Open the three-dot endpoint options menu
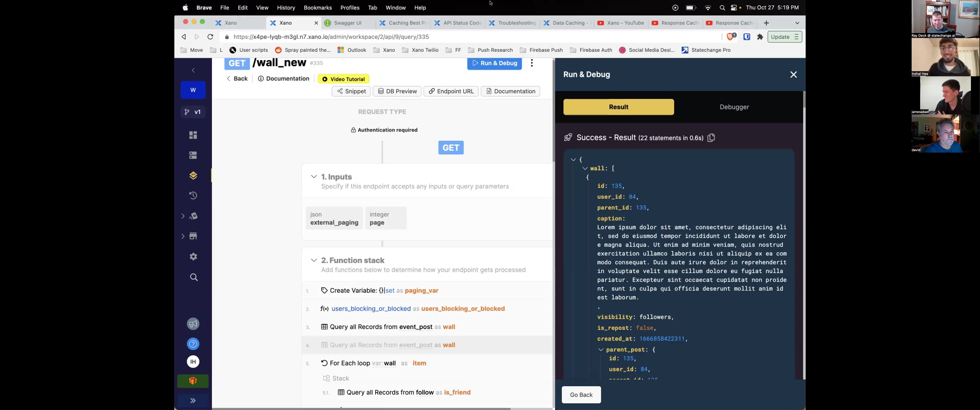 [532, 63]
